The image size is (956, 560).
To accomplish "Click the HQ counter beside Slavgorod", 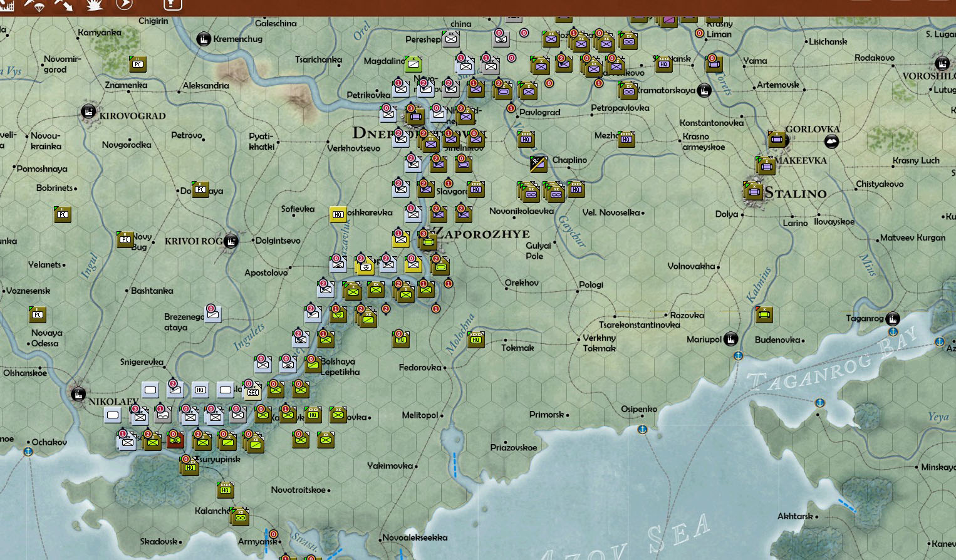I will click(x=475, y=189).
